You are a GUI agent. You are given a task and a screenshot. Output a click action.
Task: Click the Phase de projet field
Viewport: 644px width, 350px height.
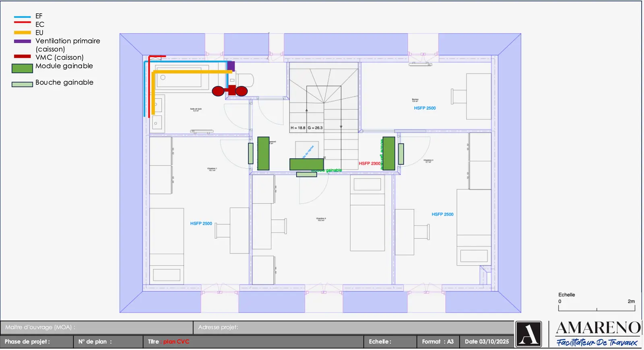click(x=37, y=342)
